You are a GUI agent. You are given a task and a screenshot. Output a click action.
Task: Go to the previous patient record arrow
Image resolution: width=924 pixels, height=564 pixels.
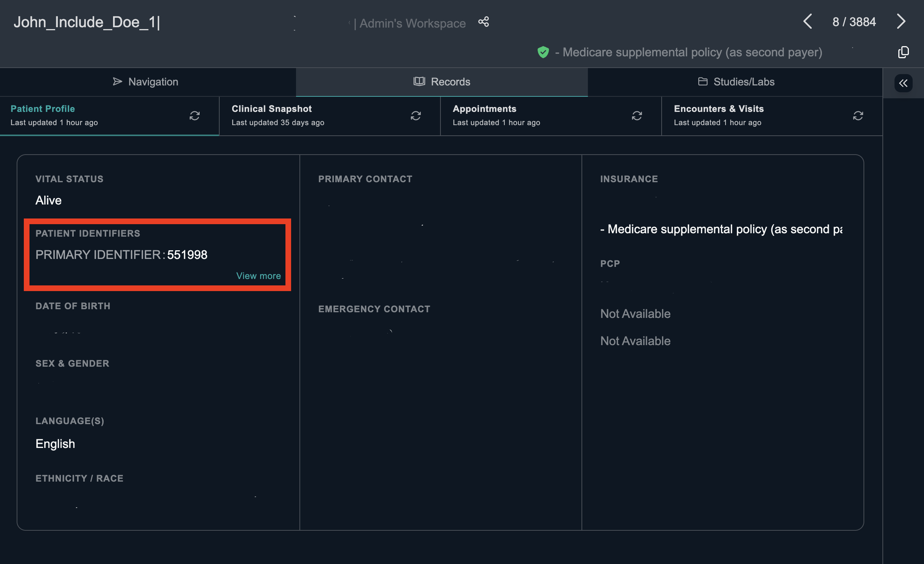807,22
